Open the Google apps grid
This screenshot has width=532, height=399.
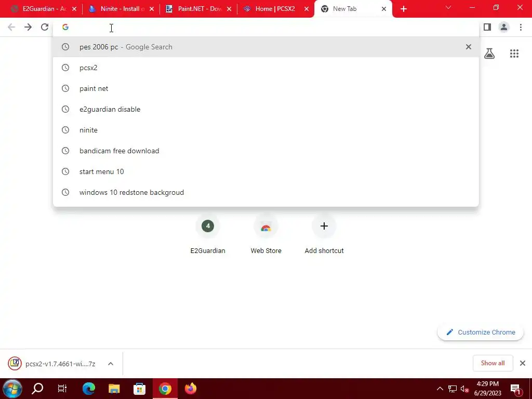click(514, 54)
